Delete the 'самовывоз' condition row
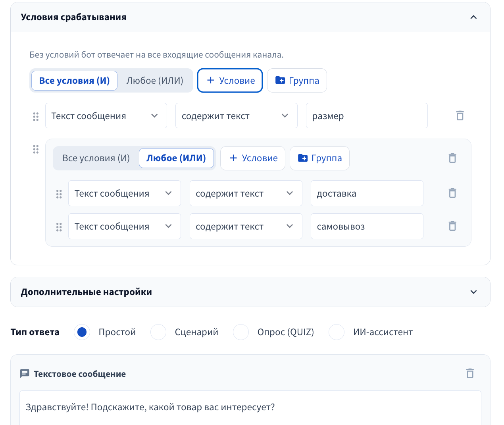 coord(452,226)
